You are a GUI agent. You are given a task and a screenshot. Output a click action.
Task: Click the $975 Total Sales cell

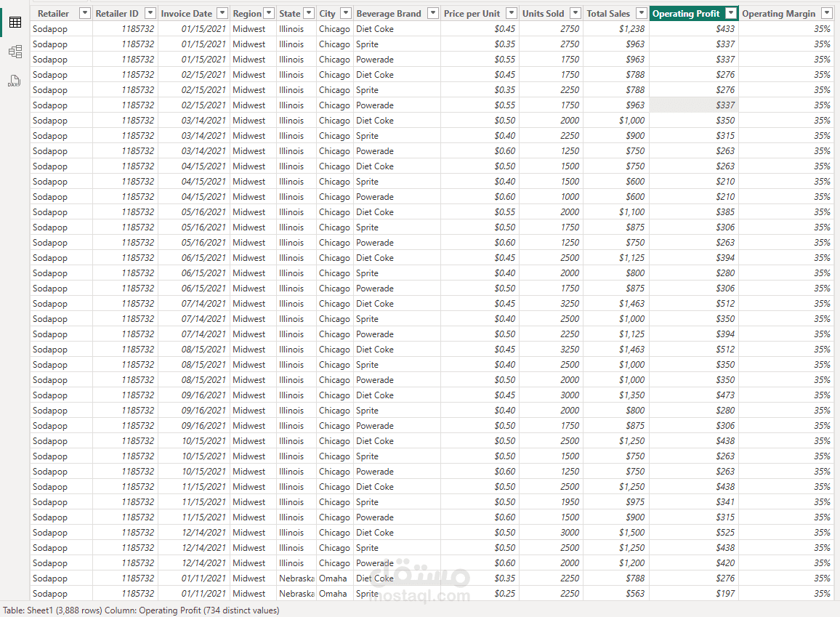click(616, 502)
